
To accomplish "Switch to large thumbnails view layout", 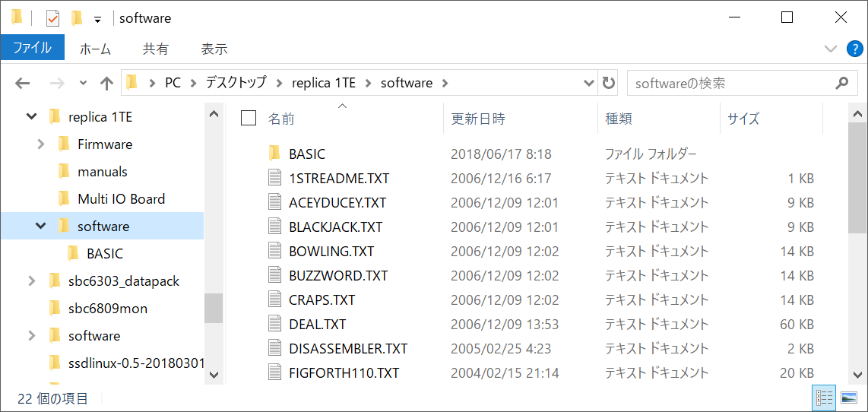I will [x=849, y=398].
